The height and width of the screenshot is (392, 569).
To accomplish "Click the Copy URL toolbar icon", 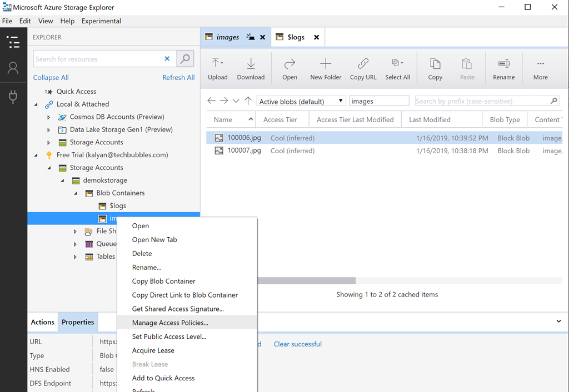I will (363, 69).
